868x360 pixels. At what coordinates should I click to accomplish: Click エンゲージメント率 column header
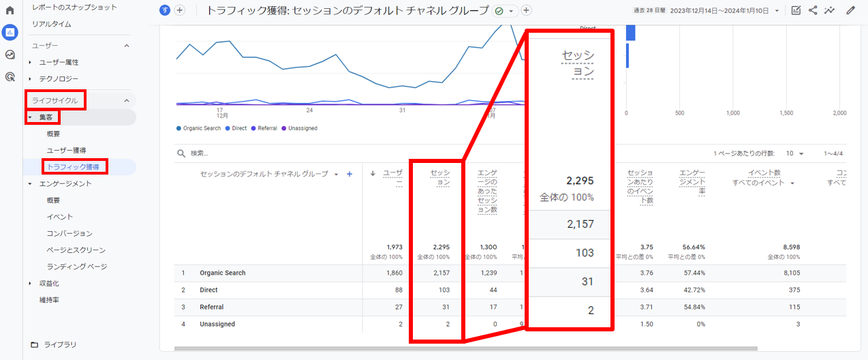point(692,183)
